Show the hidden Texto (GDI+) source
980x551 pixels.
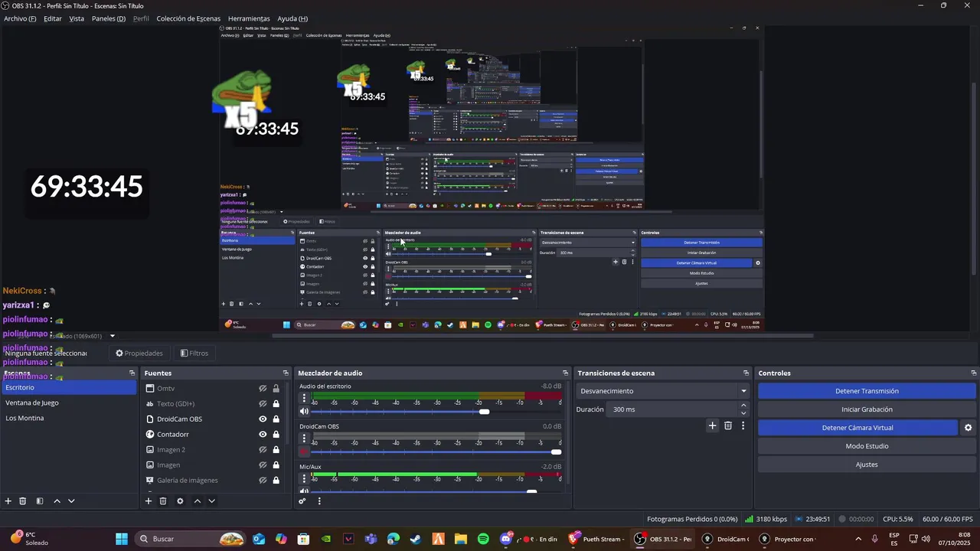tap(263, 404)
